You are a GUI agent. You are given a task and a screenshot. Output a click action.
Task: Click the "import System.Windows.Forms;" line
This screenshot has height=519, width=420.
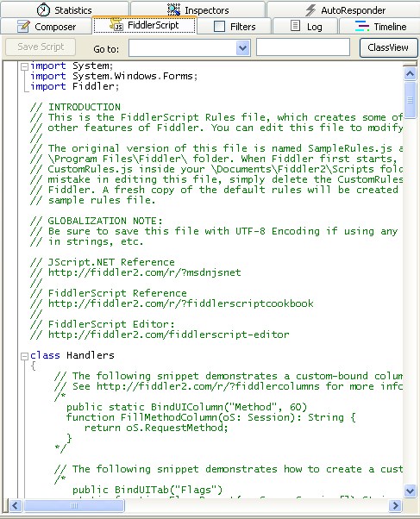114,76
